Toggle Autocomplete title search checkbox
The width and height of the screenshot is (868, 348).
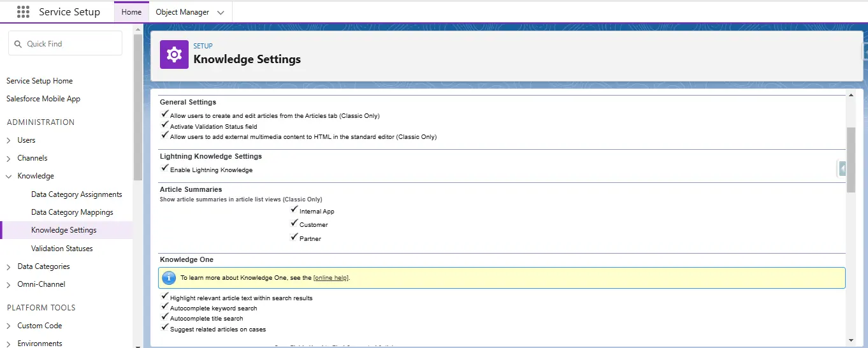(x=165, y=317)
